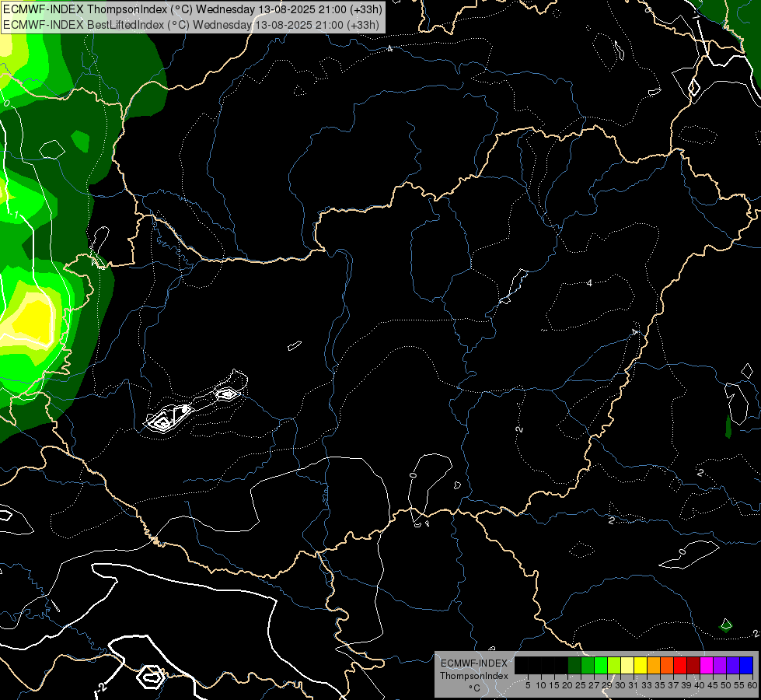Click the purple 45-50 legend swatch
The height and width of the screenshot is (700, 761).
coord(721,665)
